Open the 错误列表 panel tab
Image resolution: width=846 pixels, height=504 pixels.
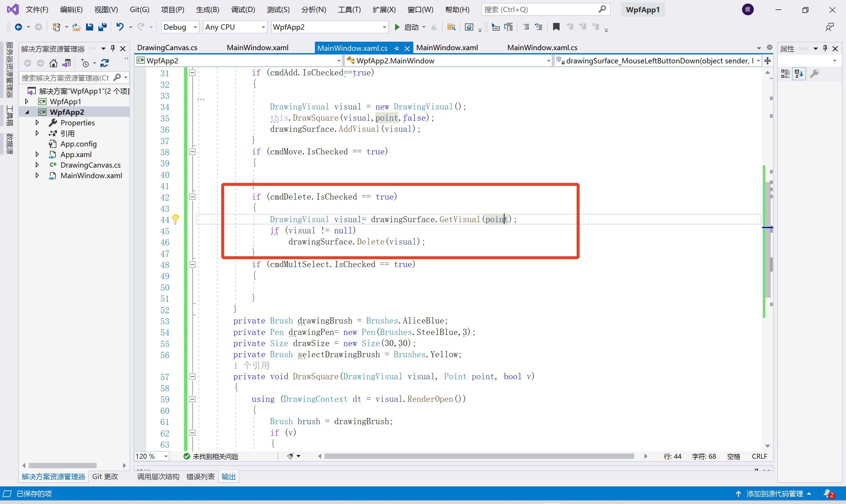[200, 476]
